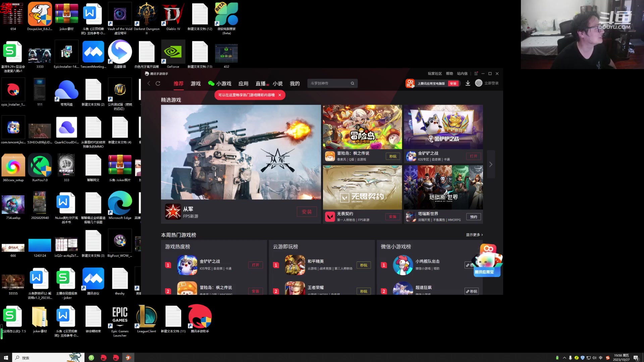Switch to 推荐 tab

(x=178, y=83)
